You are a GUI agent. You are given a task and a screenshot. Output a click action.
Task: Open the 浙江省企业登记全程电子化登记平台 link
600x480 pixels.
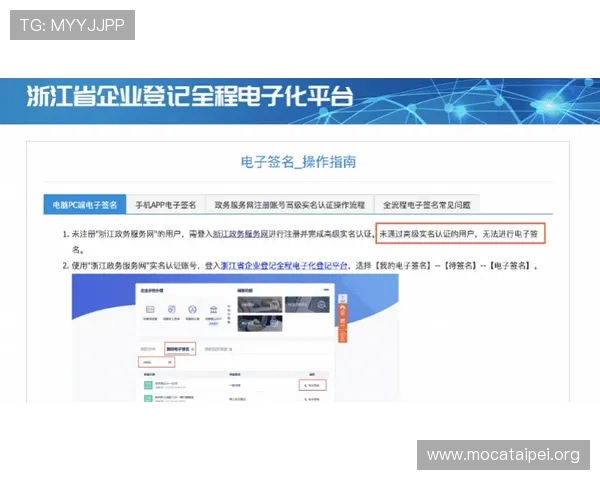284,265
